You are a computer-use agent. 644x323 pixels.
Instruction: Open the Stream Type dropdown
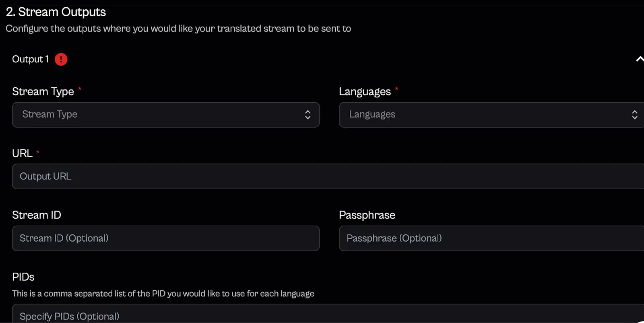coord(165,115)
